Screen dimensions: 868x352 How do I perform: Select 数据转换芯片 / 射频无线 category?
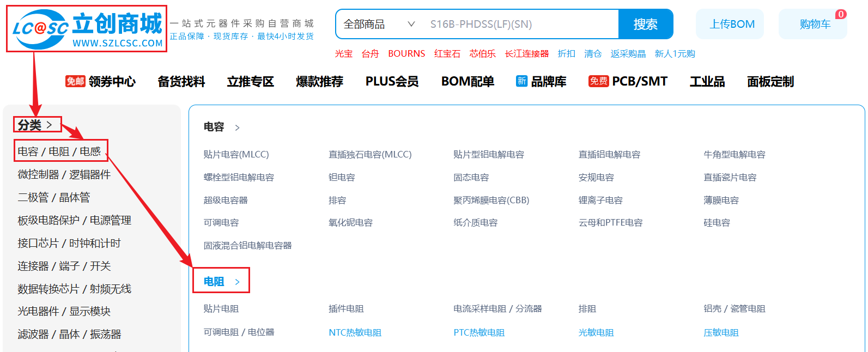(x=74, y=289)
